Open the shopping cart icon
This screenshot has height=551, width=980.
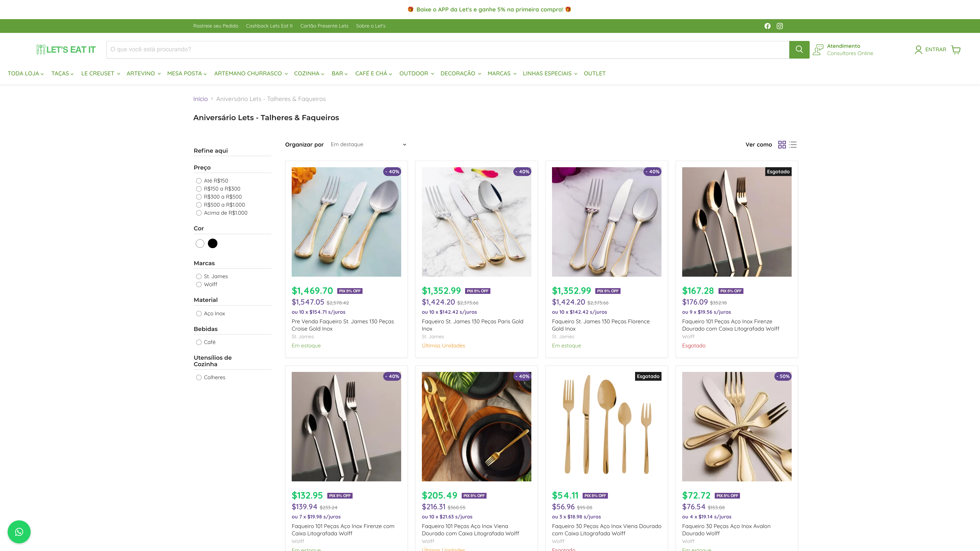click(956, 49)
